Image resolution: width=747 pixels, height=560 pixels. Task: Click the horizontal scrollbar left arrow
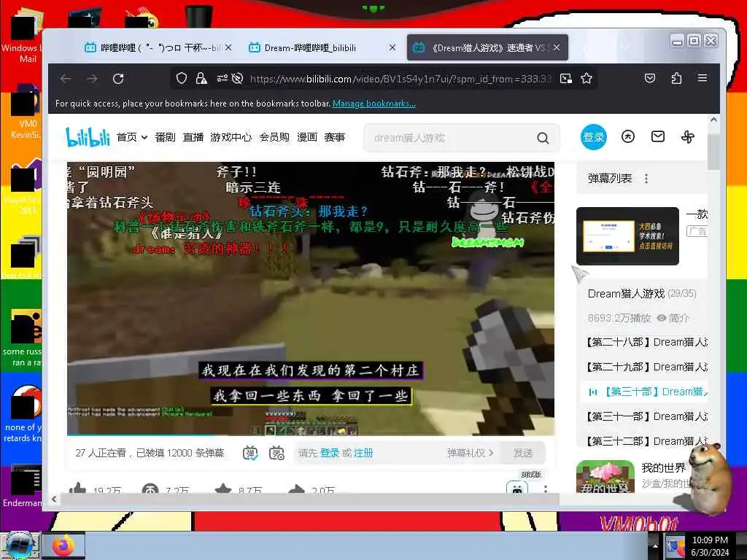pos(54,499)
